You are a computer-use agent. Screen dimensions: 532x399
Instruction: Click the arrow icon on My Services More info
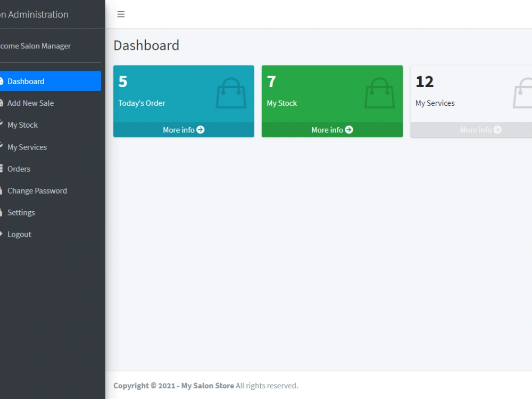pyautogui.click(x=498, y=130)
